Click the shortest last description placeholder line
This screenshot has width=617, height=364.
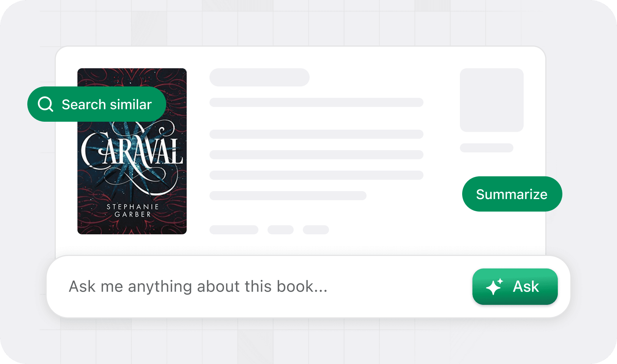coord(288,196)
